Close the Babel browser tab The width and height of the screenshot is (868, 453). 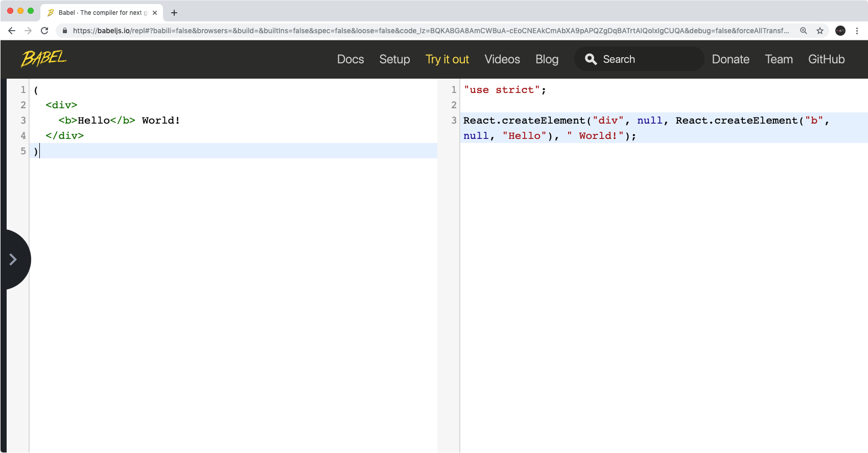click(155, 13)
